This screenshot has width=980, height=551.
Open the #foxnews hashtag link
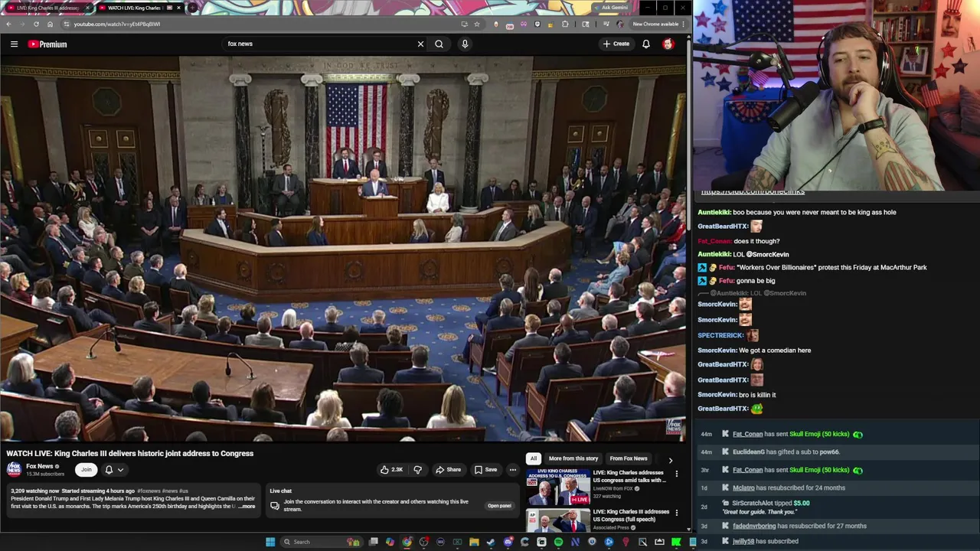point(149,491)
